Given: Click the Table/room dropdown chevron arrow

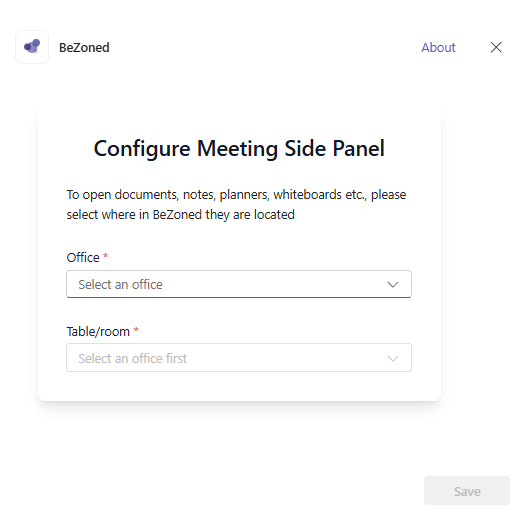Looking at the screenshot, I should [x=393, y=358].
